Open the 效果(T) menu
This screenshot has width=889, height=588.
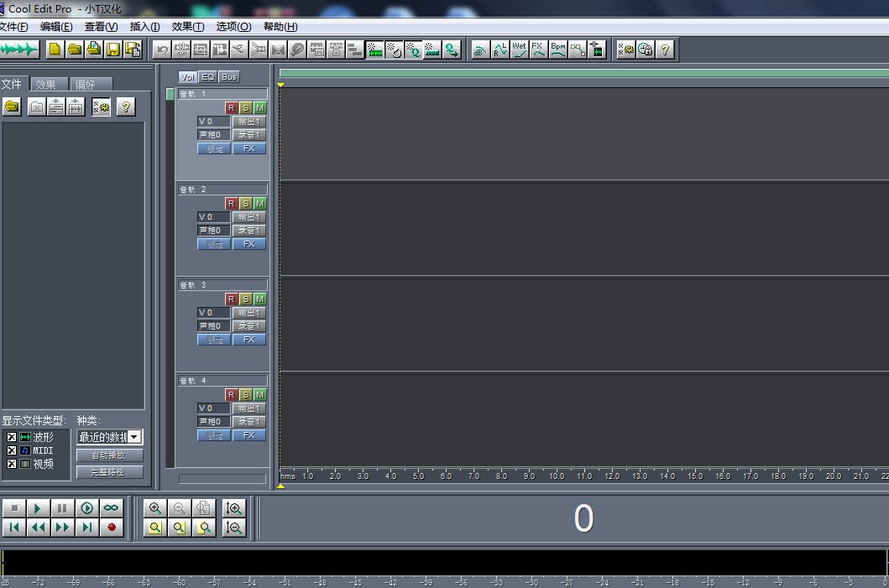(x=188, y=27)
